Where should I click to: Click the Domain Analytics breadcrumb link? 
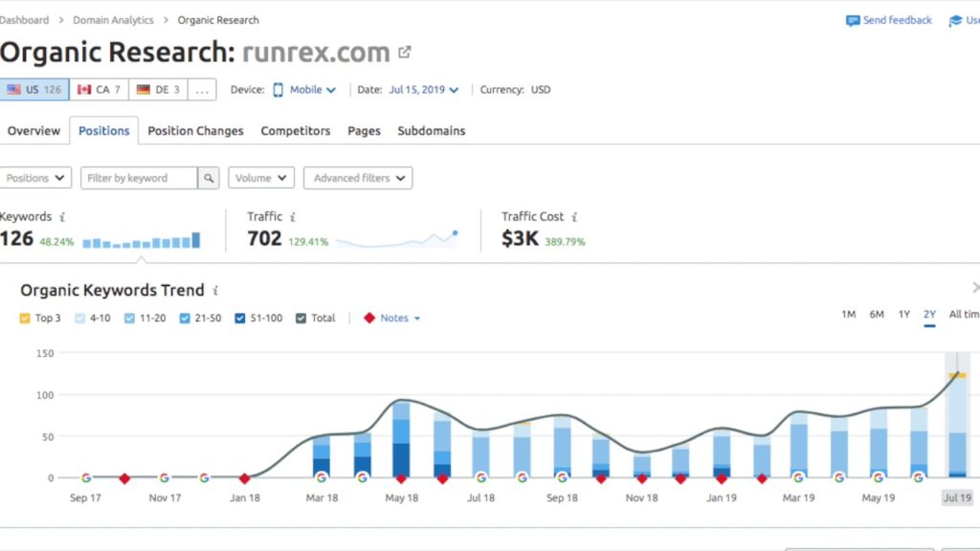click(x=113, y=20)
